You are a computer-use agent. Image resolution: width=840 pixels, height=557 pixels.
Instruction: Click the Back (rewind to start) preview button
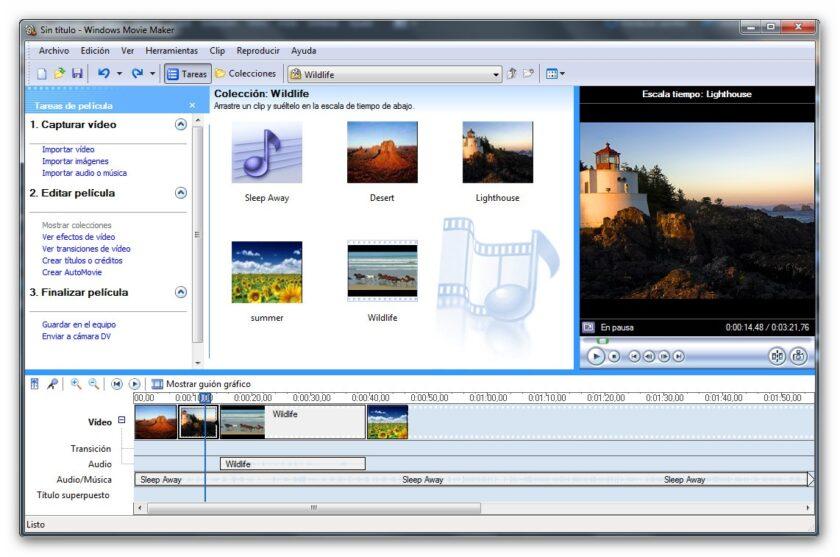[634, 356]
